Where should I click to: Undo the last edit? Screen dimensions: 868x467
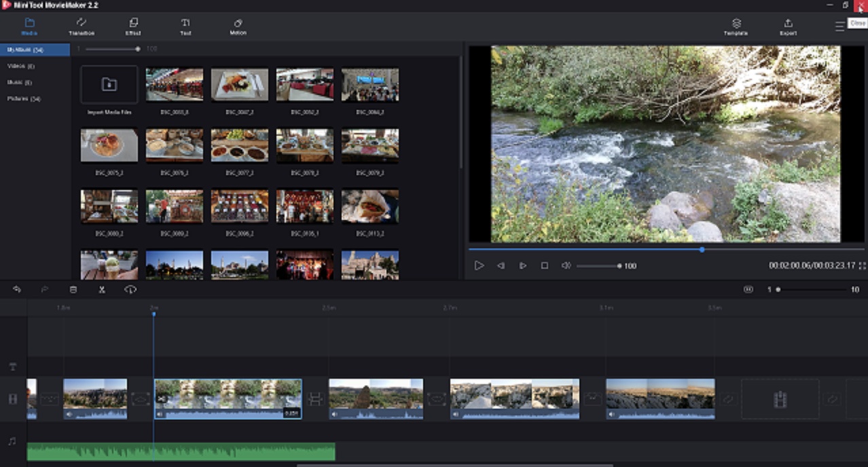point(16,289)
